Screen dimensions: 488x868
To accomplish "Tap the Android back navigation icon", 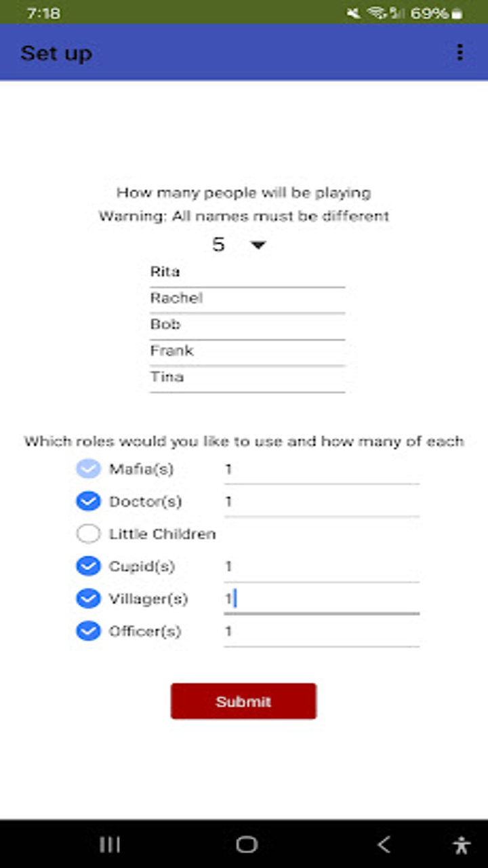I will click(x=384, y=844).
